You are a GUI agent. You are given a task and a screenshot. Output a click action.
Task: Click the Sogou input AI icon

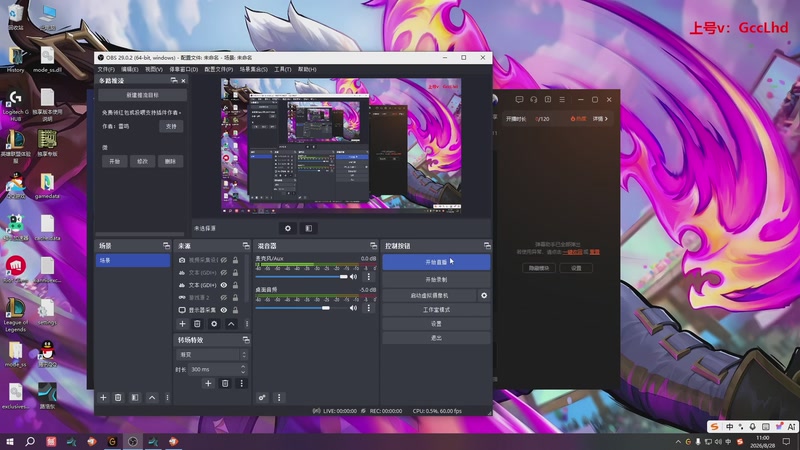(791, 427)
